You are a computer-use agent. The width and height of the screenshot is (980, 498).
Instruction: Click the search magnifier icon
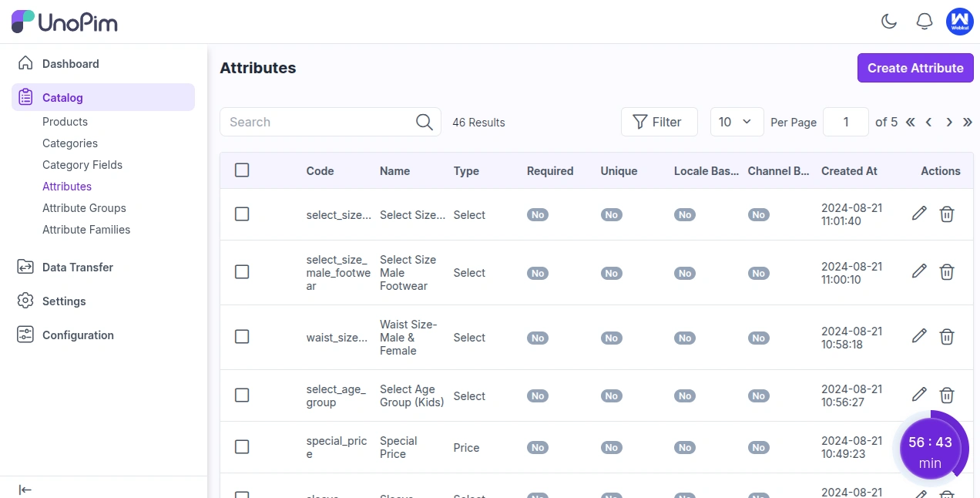click(x=424, y=122)
